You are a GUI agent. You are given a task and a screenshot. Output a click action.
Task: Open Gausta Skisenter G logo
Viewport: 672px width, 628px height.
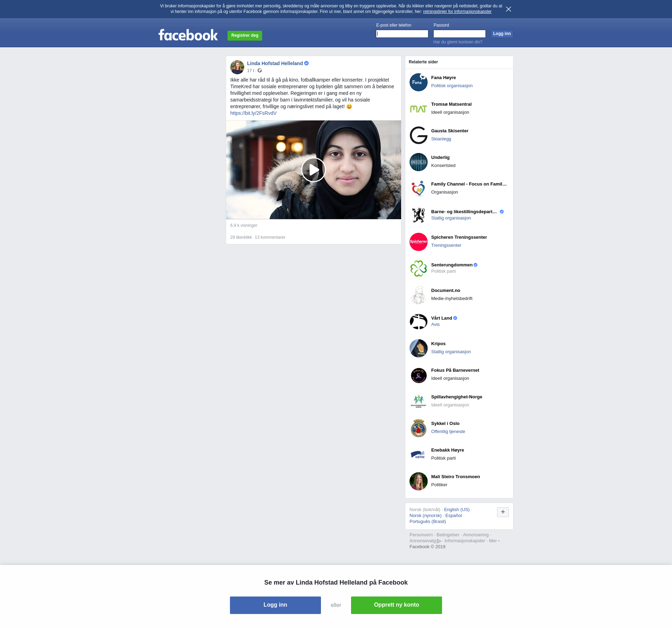419,135
